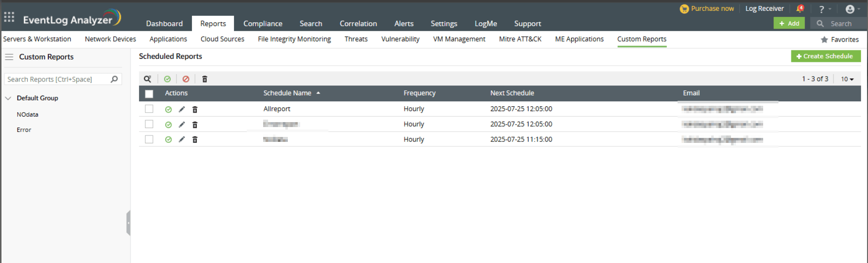868x263 pixels.
Task: Click the search icon in the table toolbar
Action: click(147, 79)
